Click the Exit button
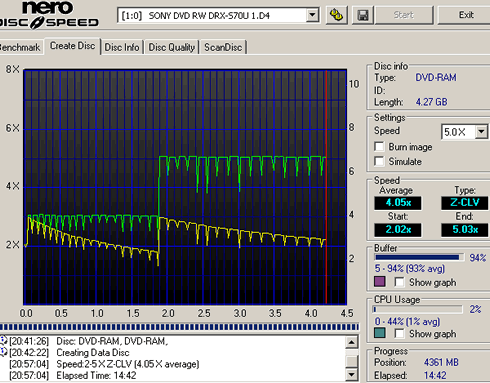Viewport: 490px width, 383px height. (465, 15)
